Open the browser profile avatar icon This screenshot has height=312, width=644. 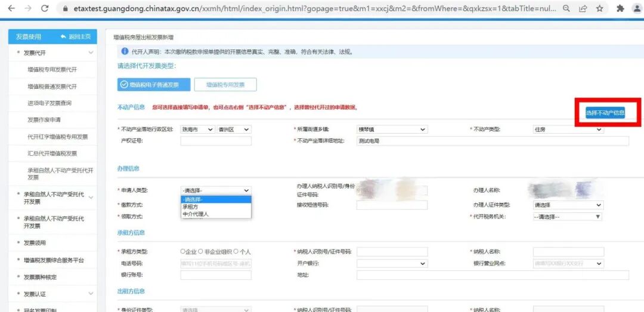(638, 8)
